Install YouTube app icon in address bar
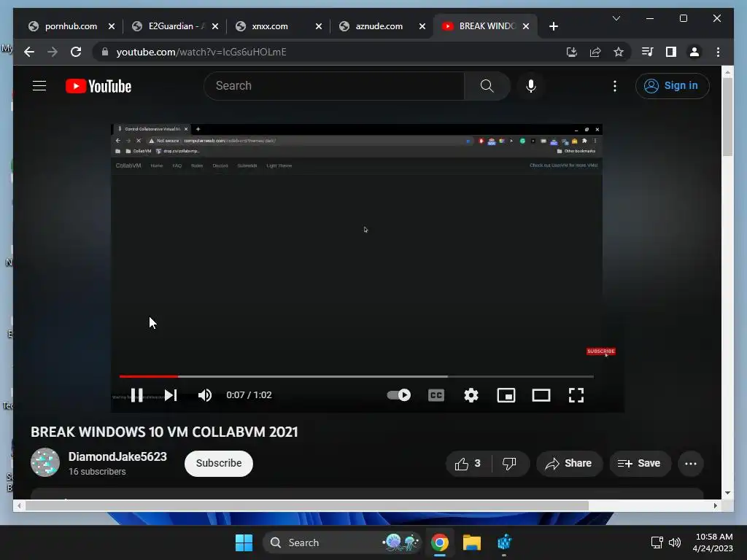This screenshot has height=560, width=747. click(572, 52)
